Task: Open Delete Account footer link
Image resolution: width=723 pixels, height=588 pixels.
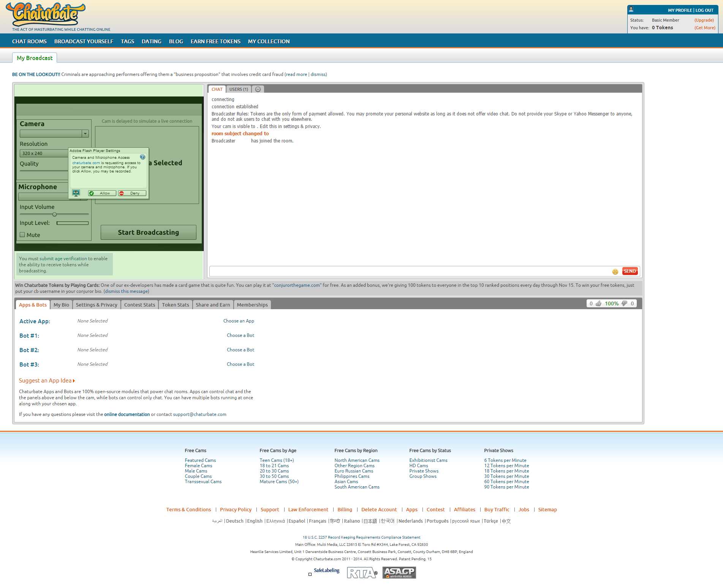Action: click(x=379, y=510)
